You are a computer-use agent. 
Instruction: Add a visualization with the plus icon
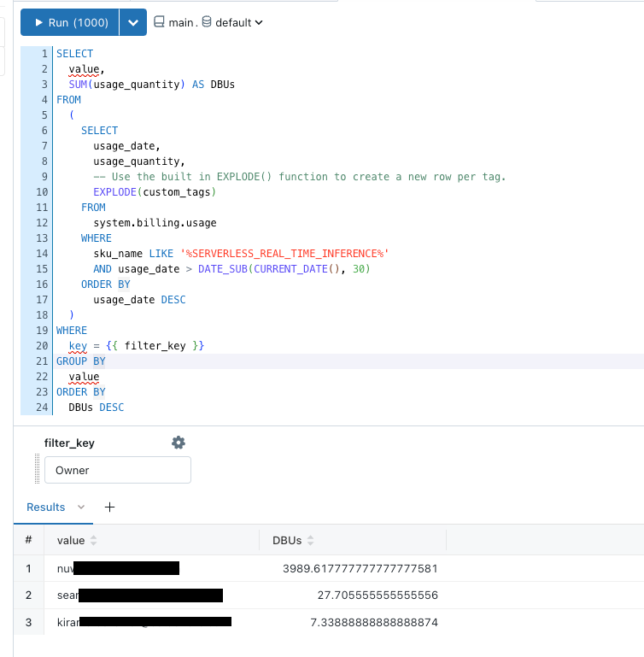coord(109,507)
